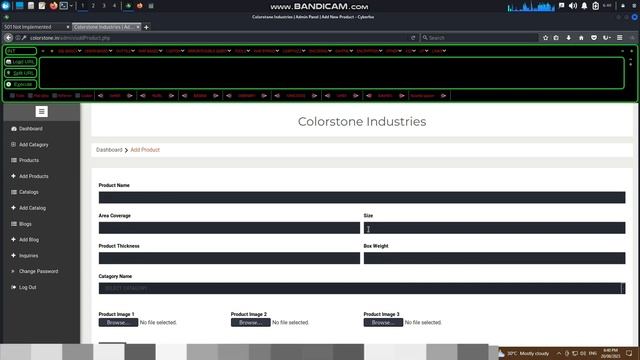Close the 501 Not Implemented tab
The width and height of the screenshot is (640, 360).
pyautogui.click(x=68, y=27)
